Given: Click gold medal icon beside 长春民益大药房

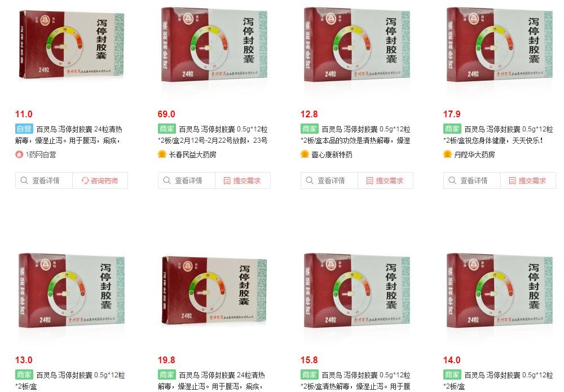Looking at the screenshot, I should click(x=162, y=155).
